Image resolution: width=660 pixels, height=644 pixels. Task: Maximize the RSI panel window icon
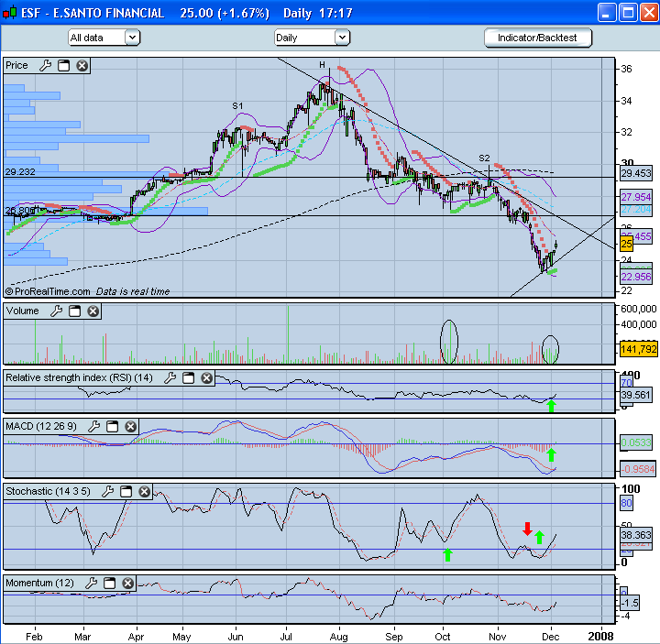pos(188,378)
